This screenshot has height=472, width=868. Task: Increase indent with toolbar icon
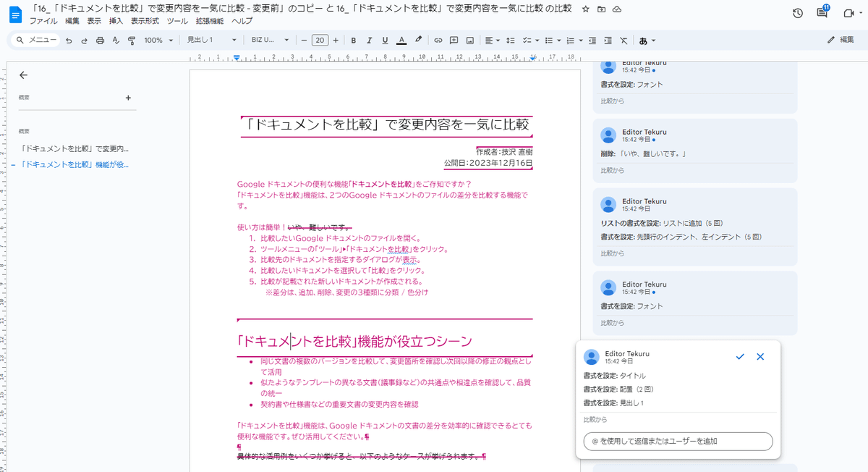coord(608,41)
